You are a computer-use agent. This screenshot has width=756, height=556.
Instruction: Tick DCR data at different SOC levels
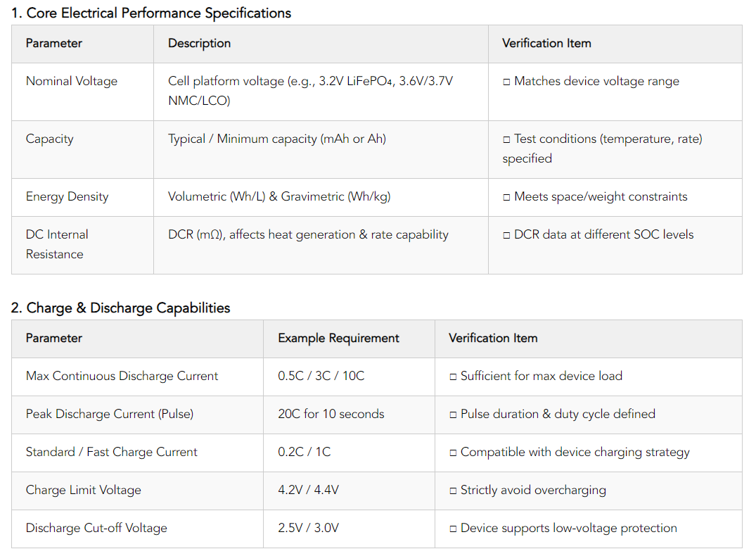point(506,236)
